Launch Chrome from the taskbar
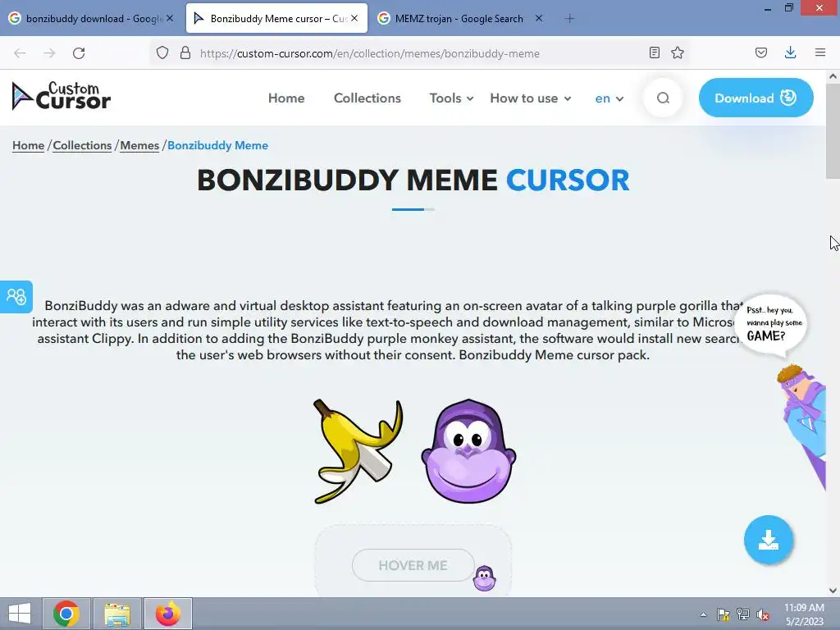The width and height of the screenshot is (840, 630). point(66,614)
